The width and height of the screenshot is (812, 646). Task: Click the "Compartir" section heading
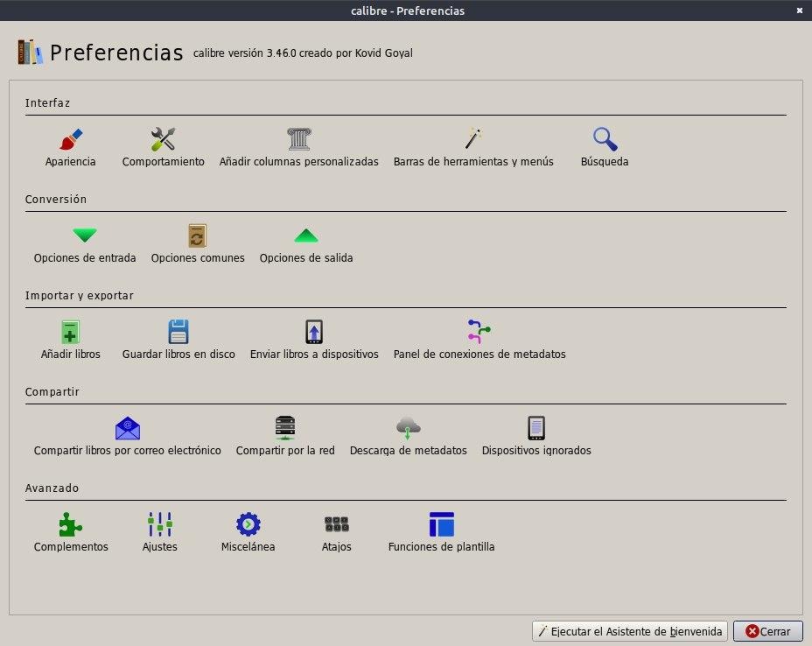[x=52, y=392]
